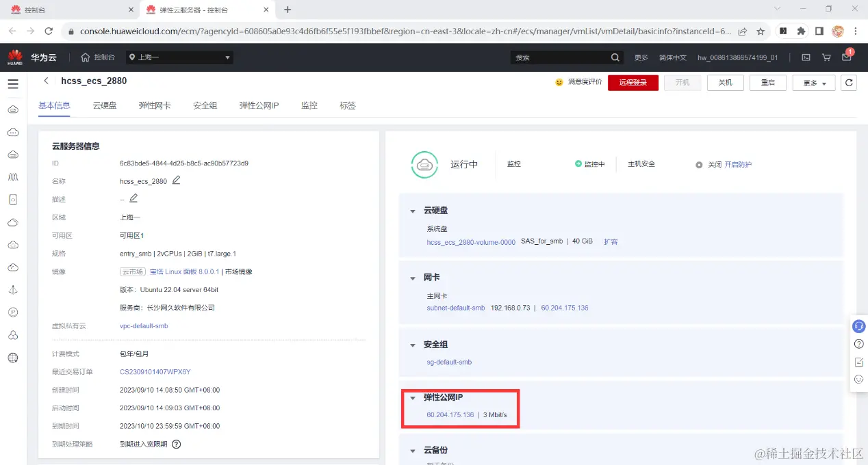Click the browser address bar URL

[405, 31]
